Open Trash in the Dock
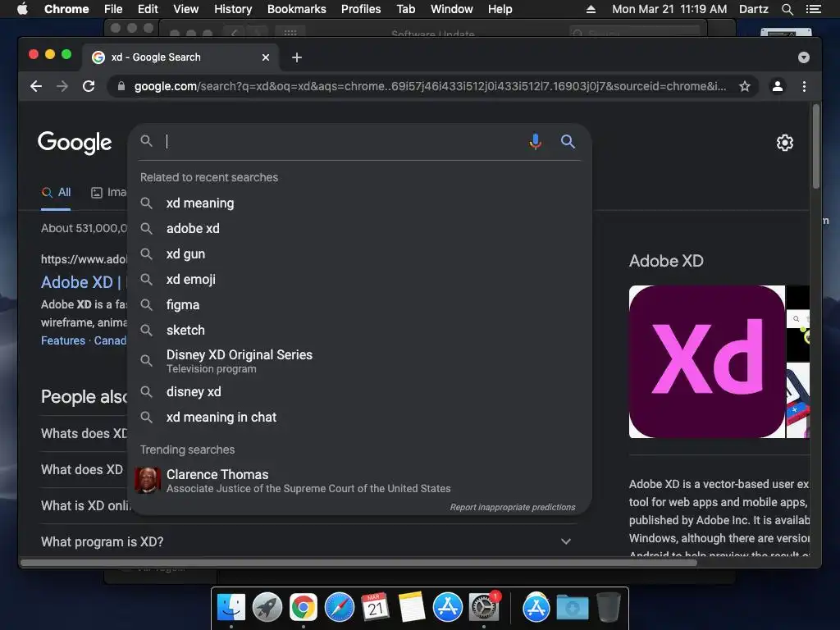Screen dimensions: 840x630 click(x=608, y=608)
